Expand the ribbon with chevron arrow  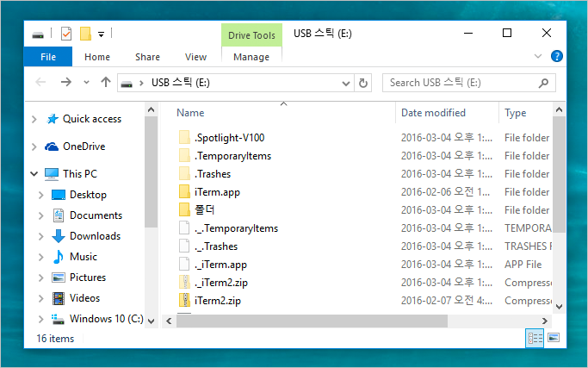pyautogui.click(x=538, y=56)
